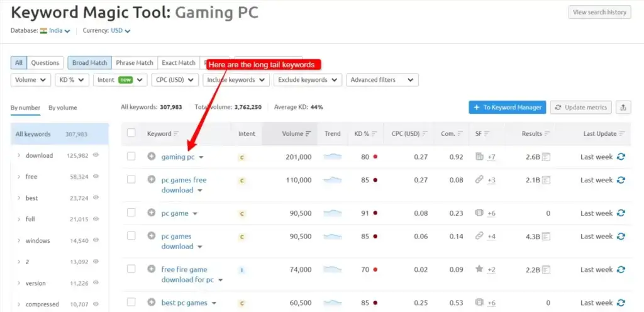This screenshot has width=644, height=312.
Task: Open SERP results icon for free fire game
Action: click(546, 270)
